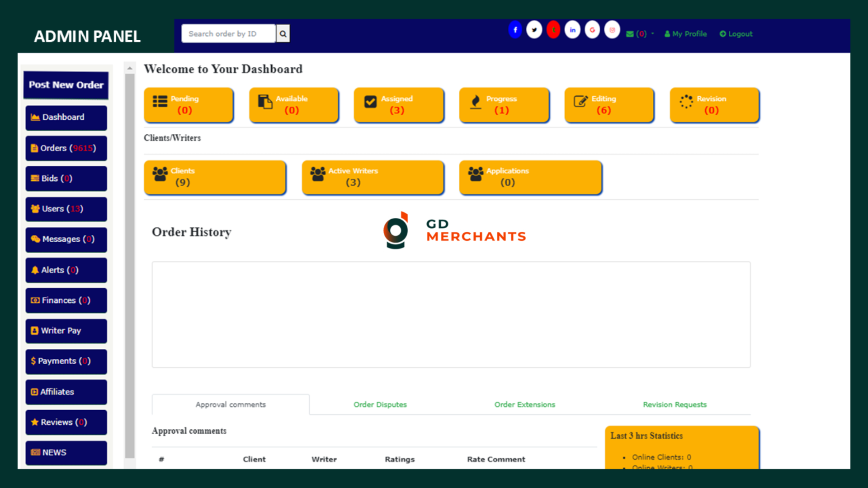Click the sidebar scrollbar up arrow
868x488 pixels.
tap(130, 68)
